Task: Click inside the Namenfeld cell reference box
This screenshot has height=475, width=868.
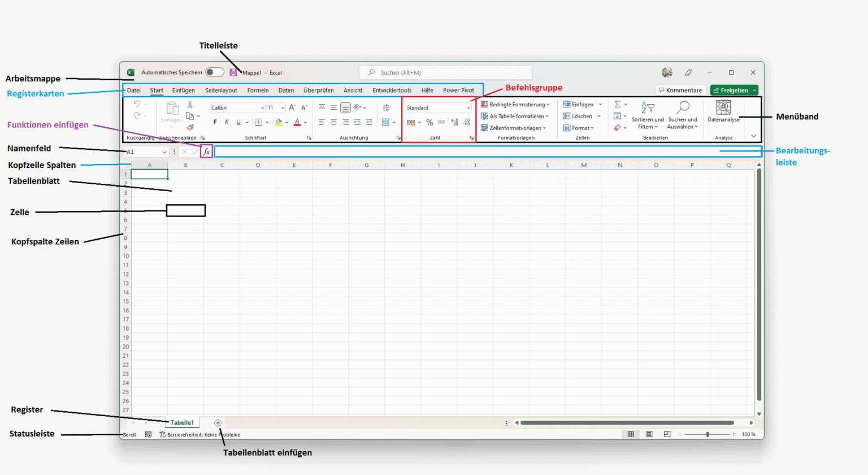Action: click(x=146, y=152)
